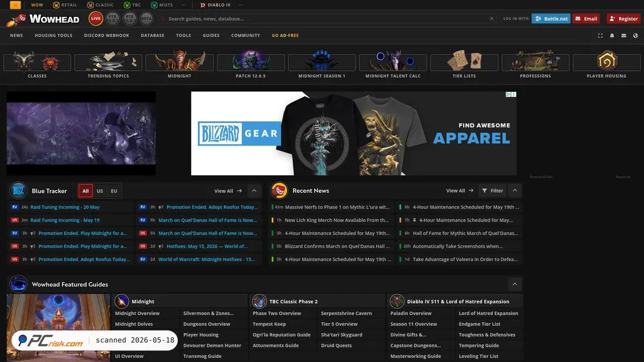Expand more sites ellipsis after Diablo IV
This screenshot has width=644, height=362.
click(241, 5)
